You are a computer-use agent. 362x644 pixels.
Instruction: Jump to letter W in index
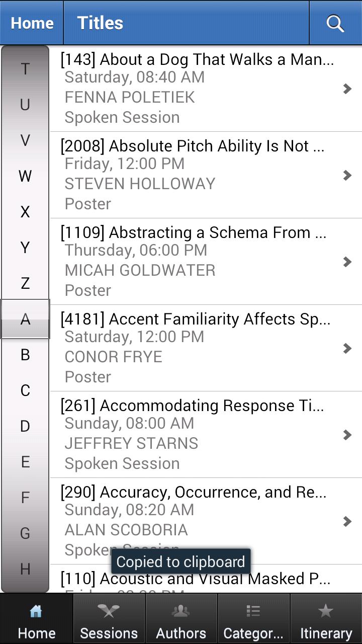[25, 176]
